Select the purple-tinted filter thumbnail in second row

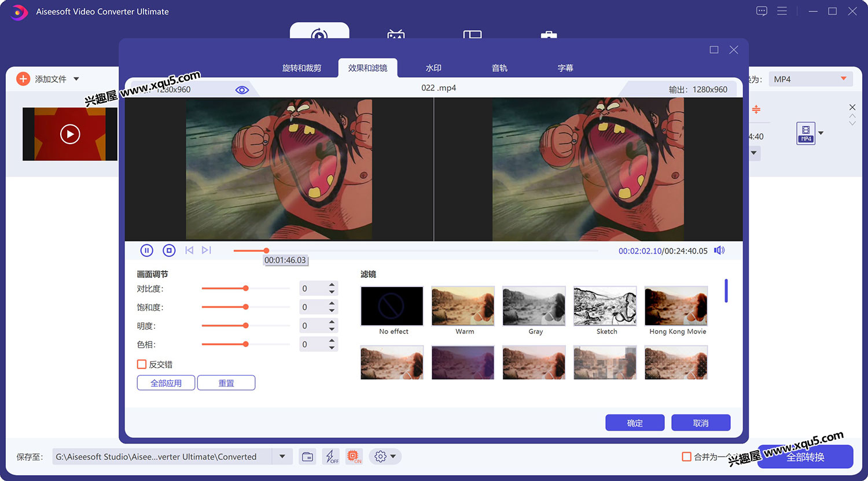click(463, 362)
